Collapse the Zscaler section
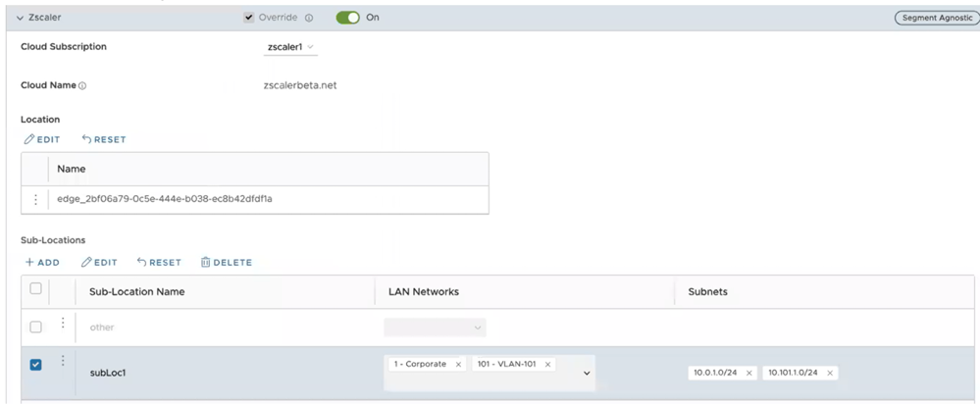The width and height of the screenshot is (980, 405). coord(21,18)
